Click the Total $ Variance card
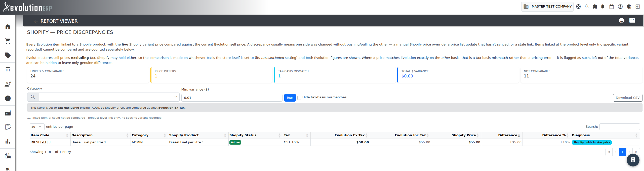 tap(458, 75)
